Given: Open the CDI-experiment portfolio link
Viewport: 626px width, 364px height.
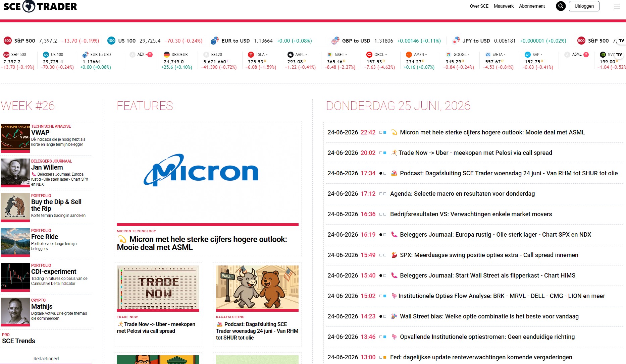Looking at the screenshot, I should coord(54,271).
